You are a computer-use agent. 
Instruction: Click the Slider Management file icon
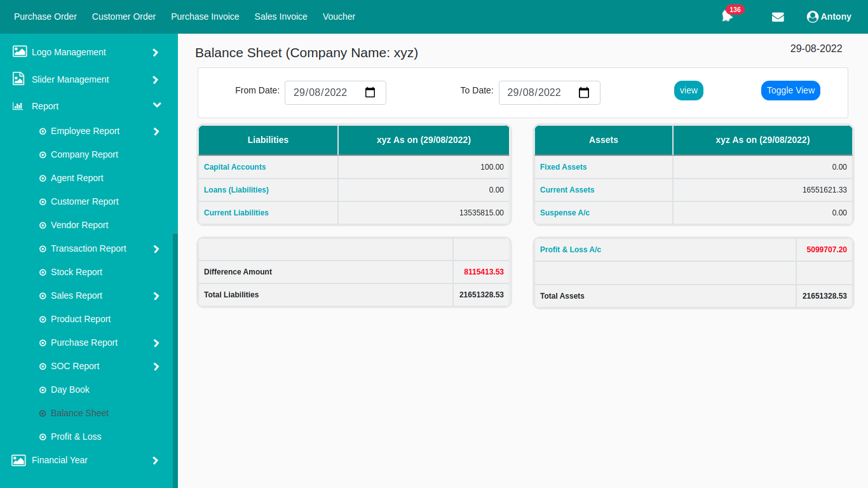(19, 79)
